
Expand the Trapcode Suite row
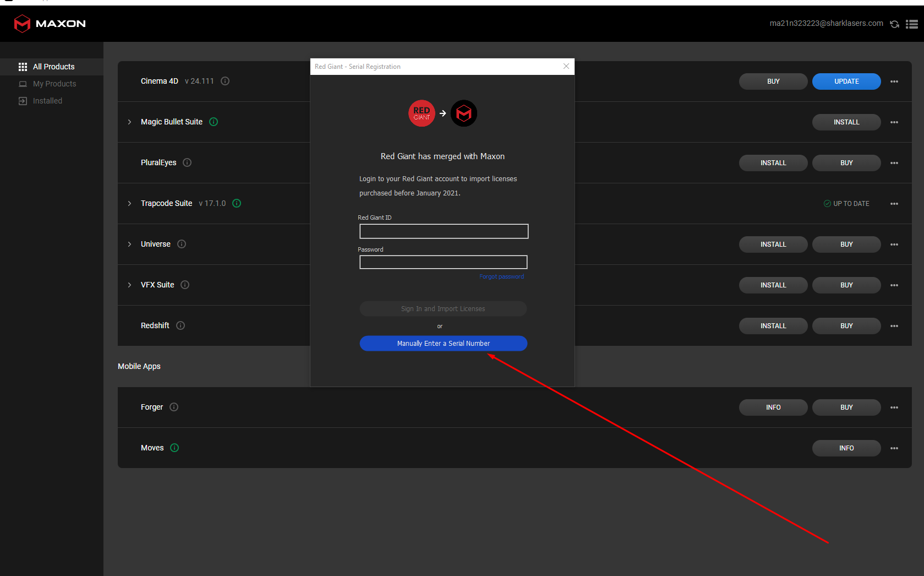(129, 203)
